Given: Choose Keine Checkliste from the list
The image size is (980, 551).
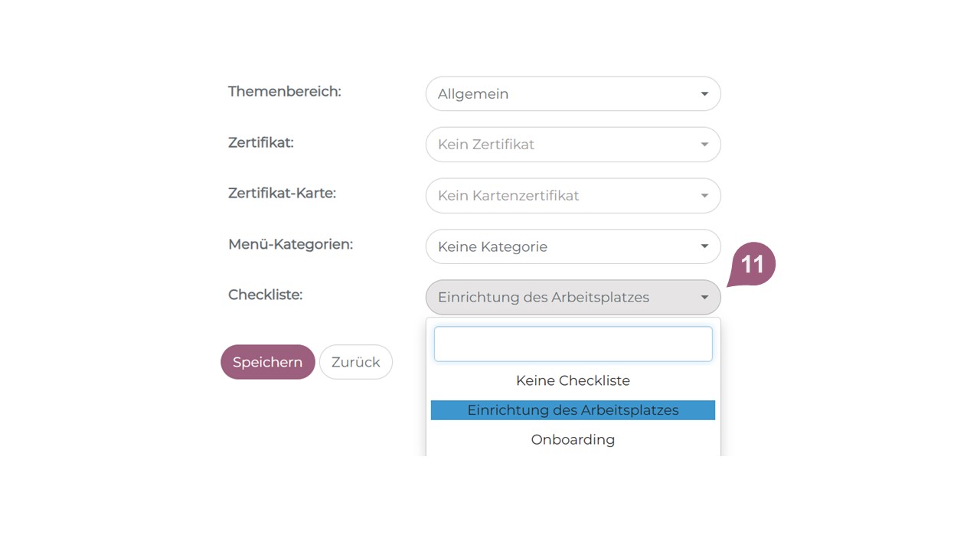Looking at the screenshot, I should [573, 380].
